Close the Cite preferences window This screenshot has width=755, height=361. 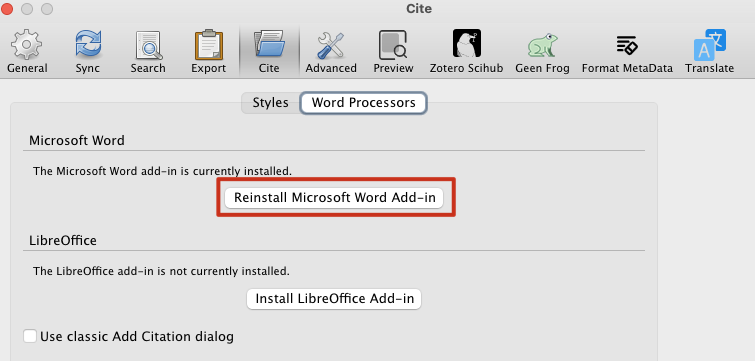[x=7, y=9]
